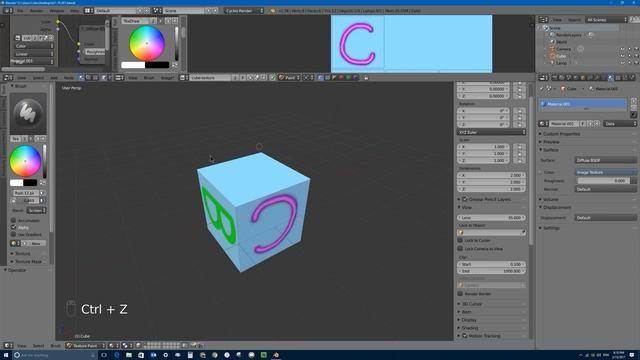Click the brush Radius field

(25, 193)
